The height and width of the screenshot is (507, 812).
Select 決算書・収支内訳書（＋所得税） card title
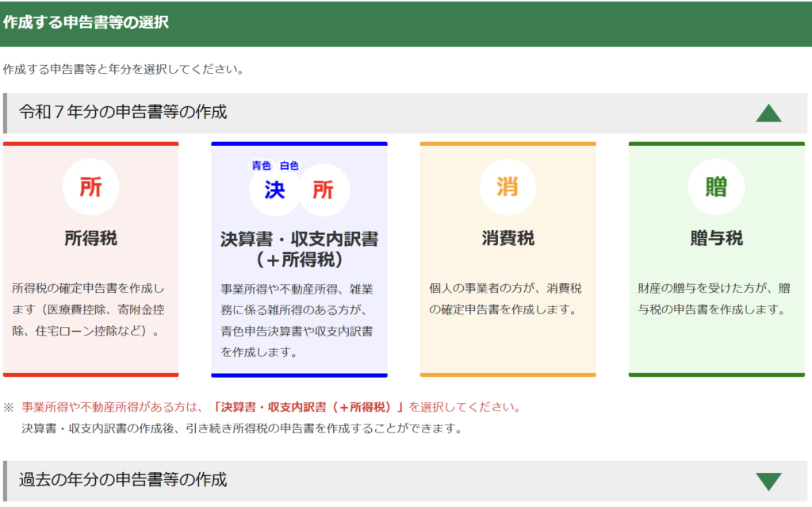pyautogui.click(x=299, y=249)
